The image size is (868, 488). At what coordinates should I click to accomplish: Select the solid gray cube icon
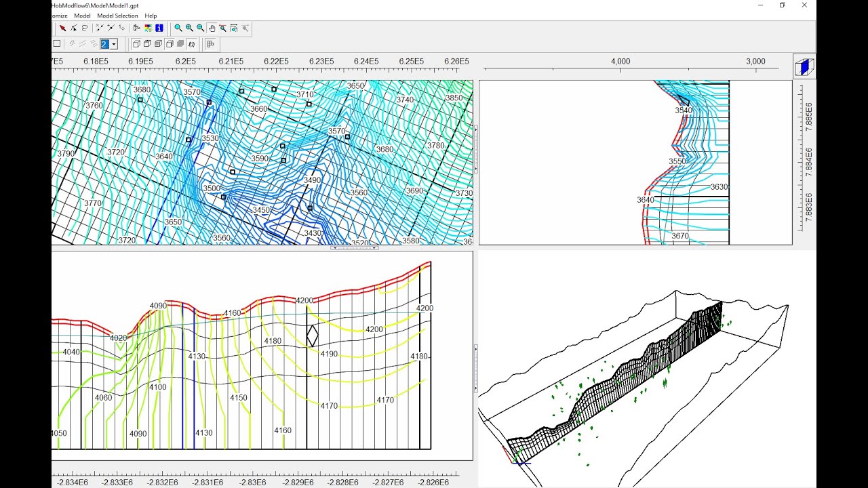coord(180,44)
